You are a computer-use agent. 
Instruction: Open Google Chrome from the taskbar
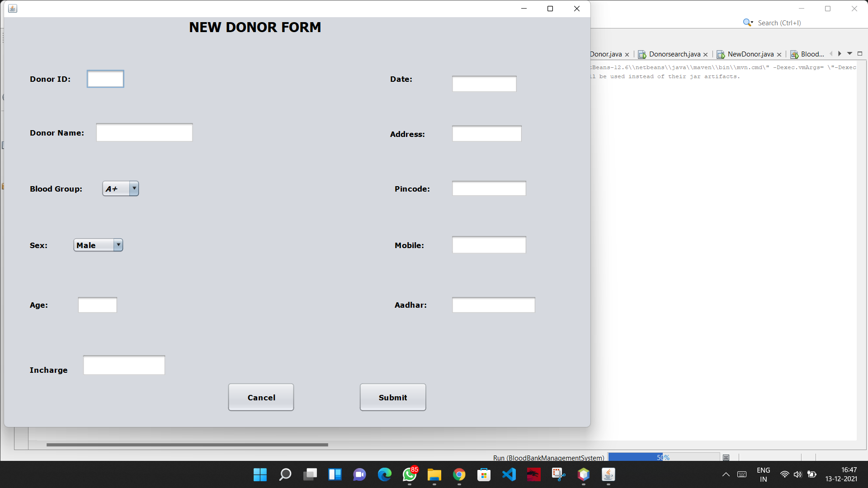tap(459, 475)
